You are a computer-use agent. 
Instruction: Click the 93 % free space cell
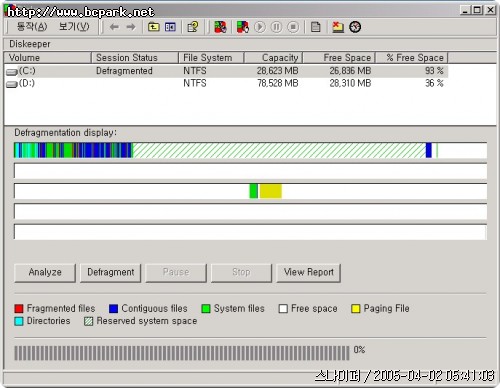(x=434, y=71)
